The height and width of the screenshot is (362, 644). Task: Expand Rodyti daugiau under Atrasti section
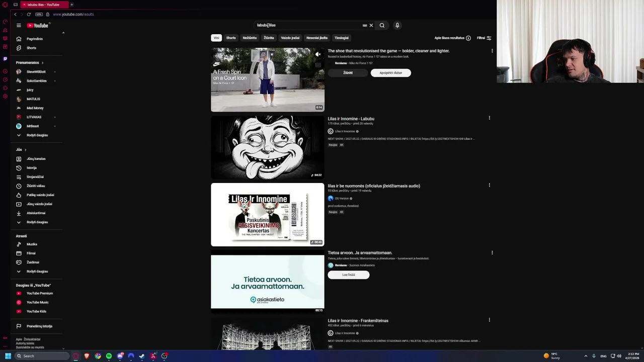(37, 271)
